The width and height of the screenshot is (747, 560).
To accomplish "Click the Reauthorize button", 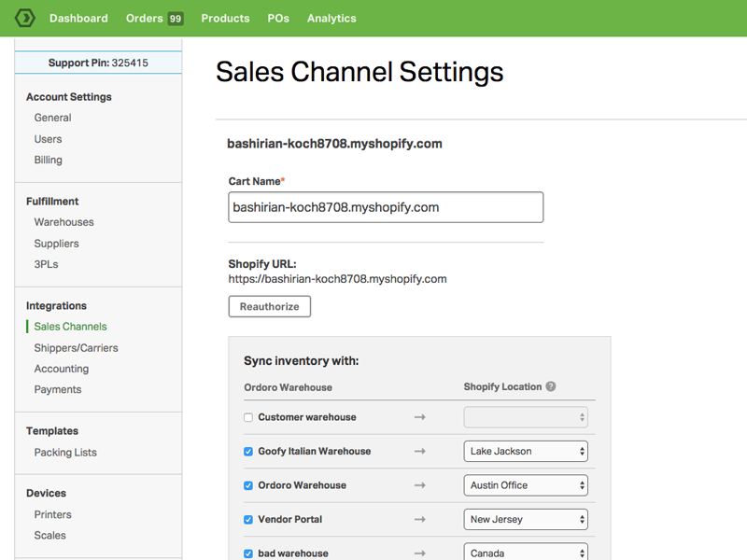I will 269,306.
